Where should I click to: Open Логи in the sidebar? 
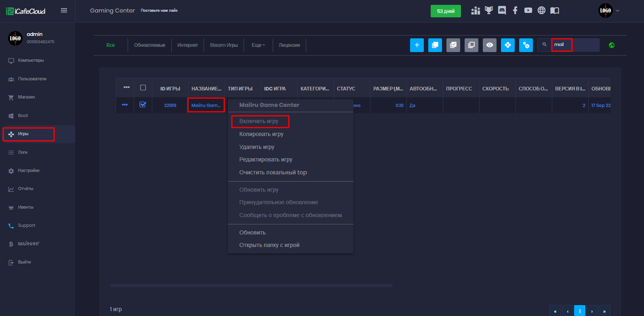23,153
